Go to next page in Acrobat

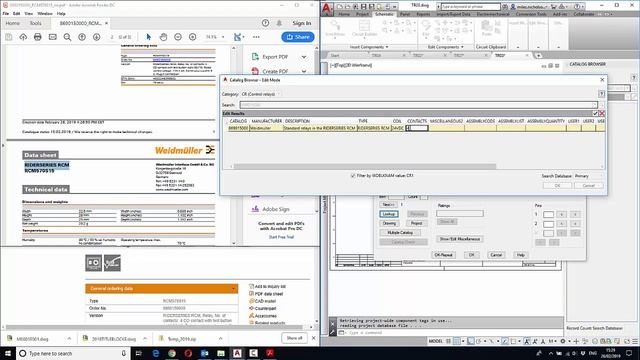96,37
